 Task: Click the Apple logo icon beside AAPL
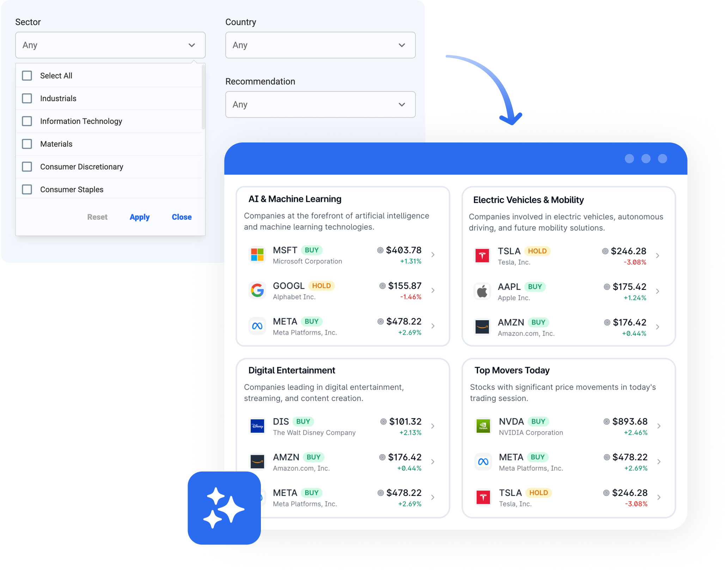[x=482, y=291]
